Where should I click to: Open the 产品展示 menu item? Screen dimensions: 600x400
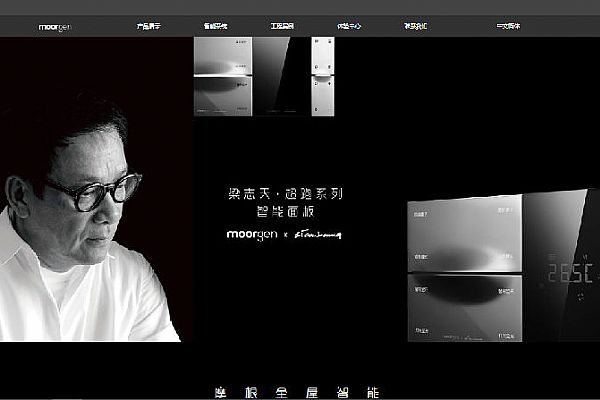click(x=149, y=26)
